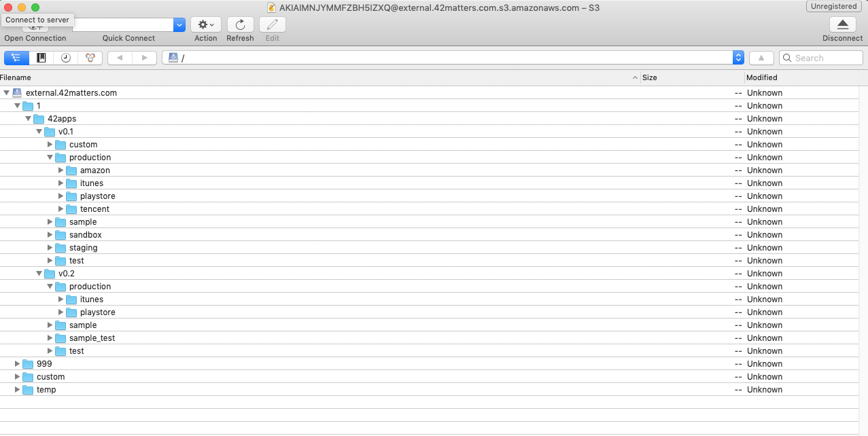The height and width of the screenshot is (436, 868).
Task: Click the Unregistered button
Action: [834, 6]
